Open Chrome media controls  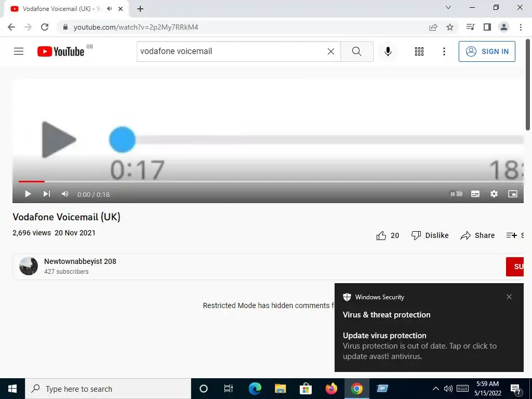470,27
